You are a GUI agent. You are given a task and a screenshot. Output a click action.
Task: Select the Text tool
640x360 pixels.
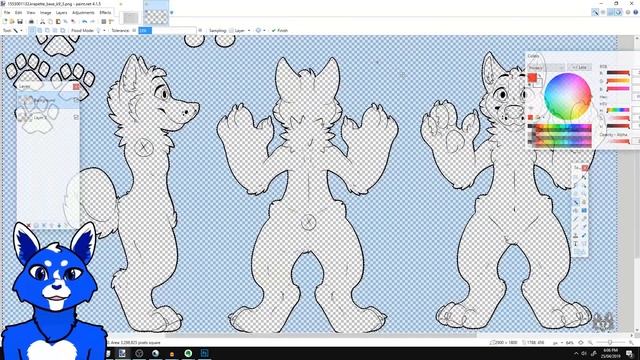576,244
